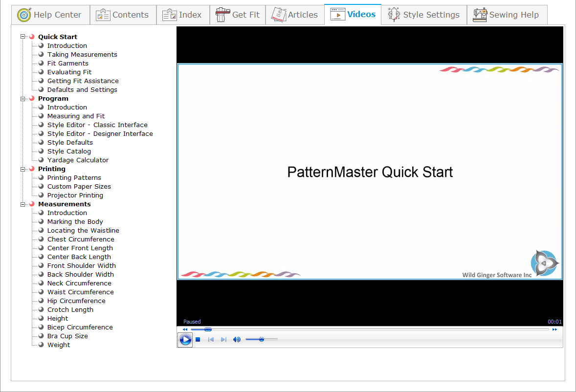Open Yardage Calculator video

coord(78,160)
